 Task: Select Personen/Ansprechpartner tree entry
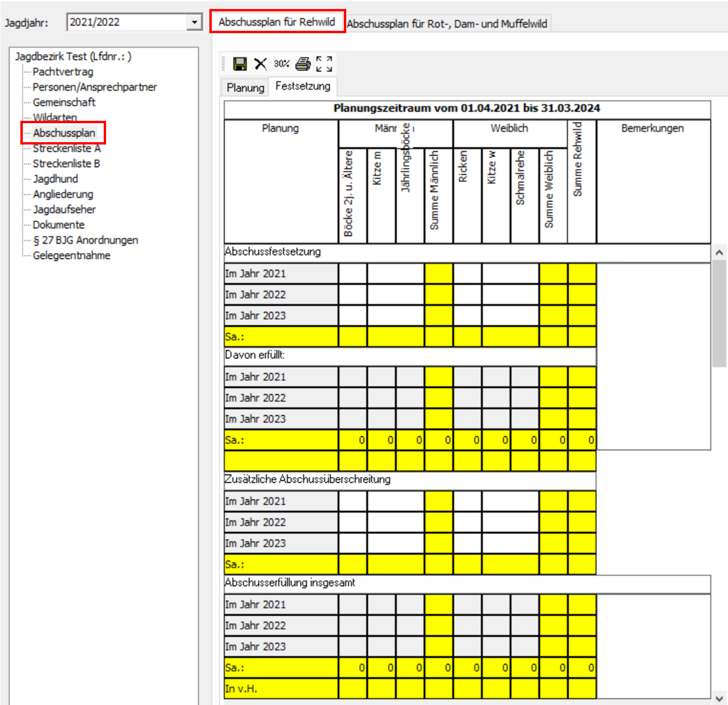point(95,87)
